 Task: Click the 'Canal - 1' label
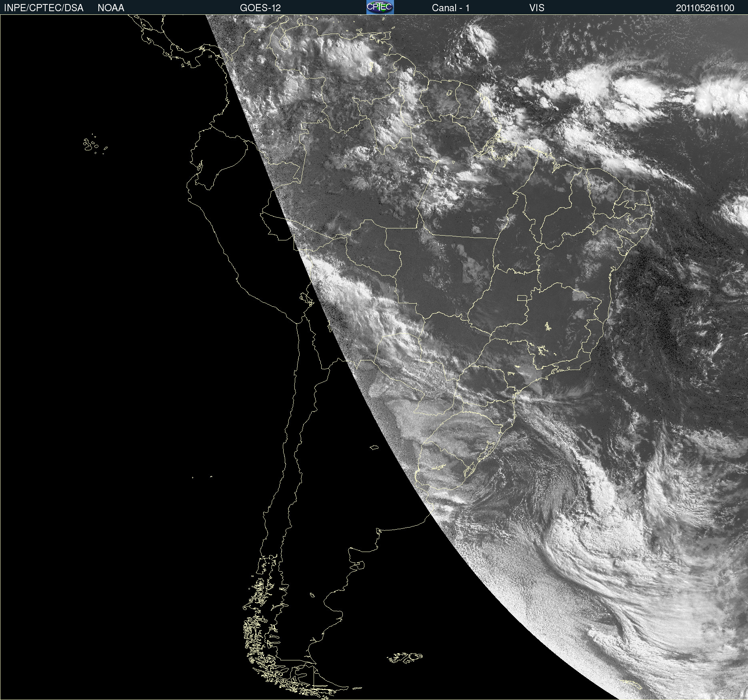point(451,8)
